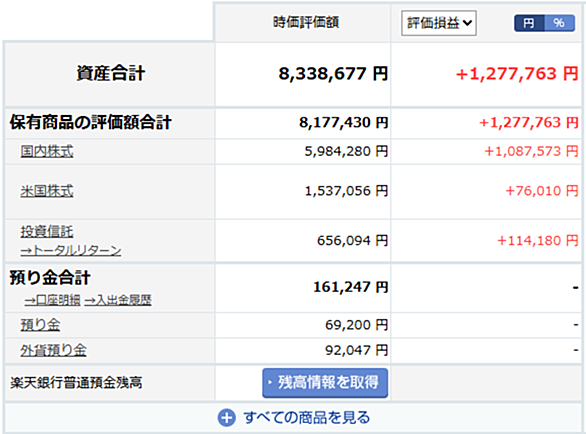Screen dimensions: 586x434
Task: Switch display to 円 (yen) mode
Action: pos(529,23)
